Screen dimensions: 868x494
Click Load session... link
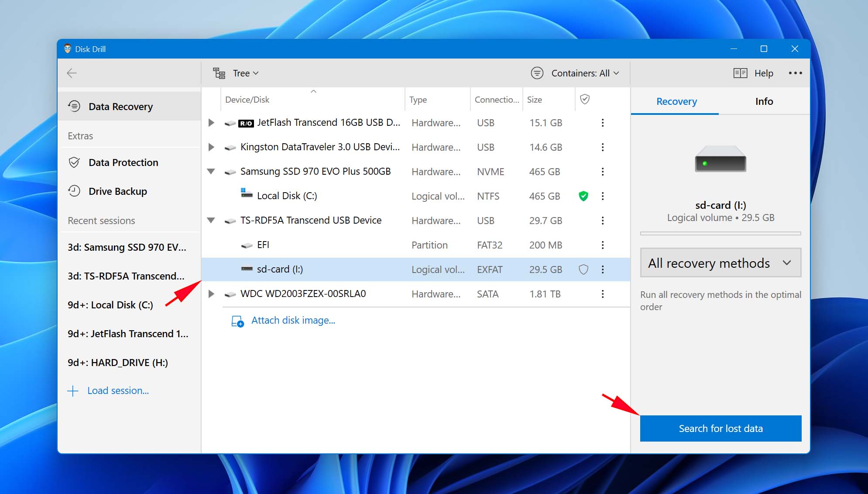point(118,390)
